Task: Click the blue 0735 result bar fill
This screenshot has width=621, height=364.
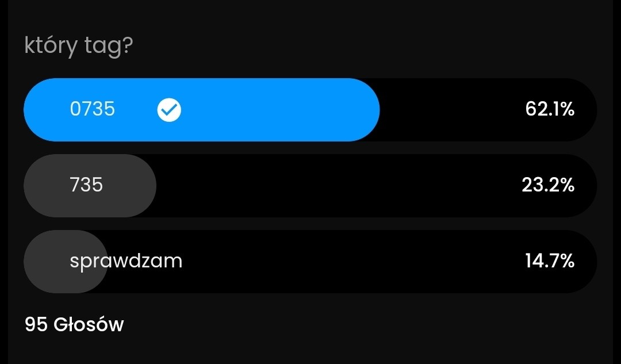Action: [x=259, y=109]
